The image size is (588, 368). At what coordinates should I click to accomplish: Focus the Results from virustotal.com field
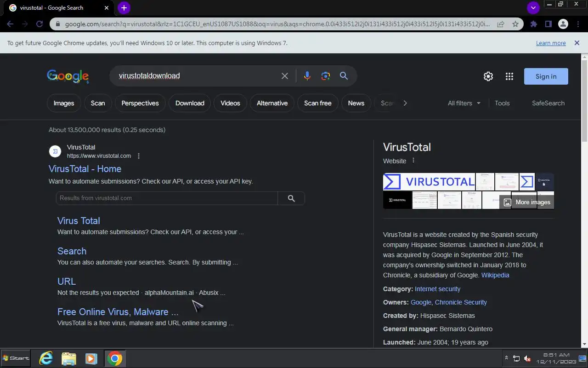click(167, 198)
